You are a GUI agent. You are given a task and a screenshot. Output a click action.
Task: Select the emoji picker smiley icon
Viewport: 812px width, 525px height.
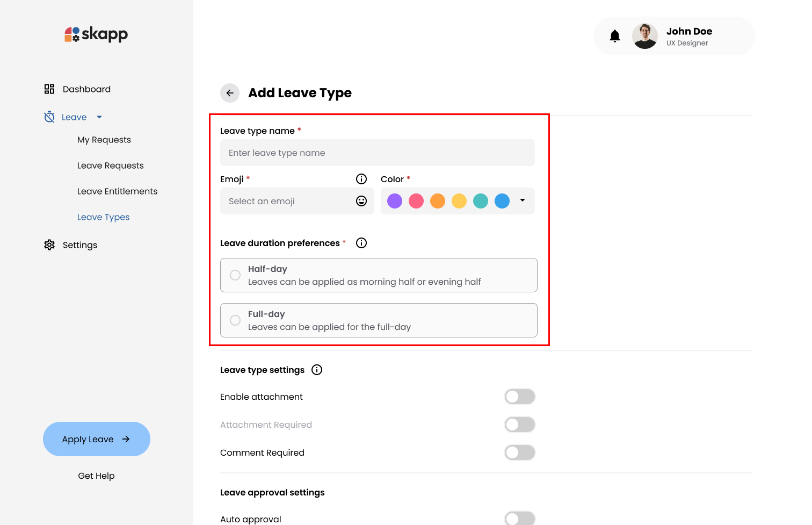point(361,200)
